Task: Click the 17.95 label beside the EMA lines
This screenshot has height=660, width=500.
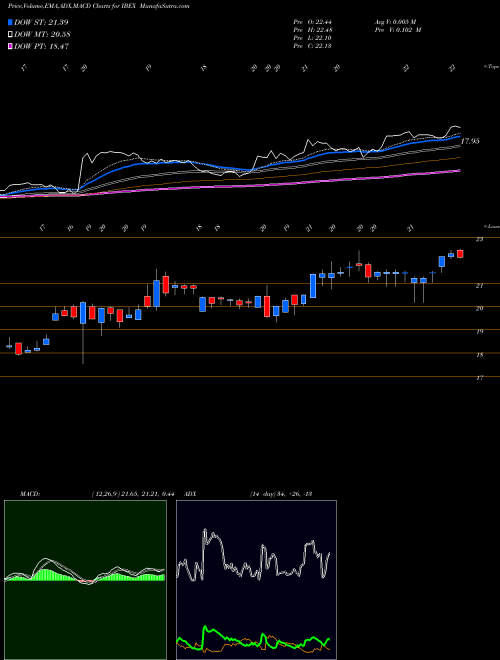Action: [x=470, y=141]
